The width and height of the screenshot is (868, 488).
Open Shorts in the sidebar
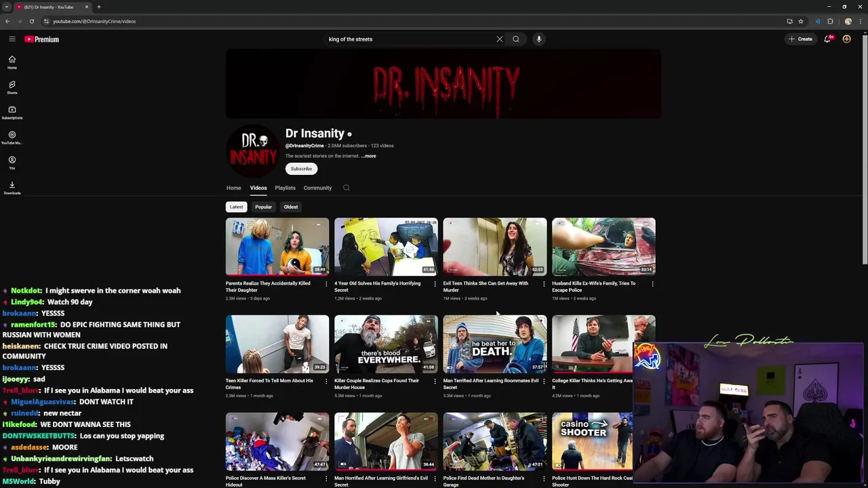click(12, 87)
